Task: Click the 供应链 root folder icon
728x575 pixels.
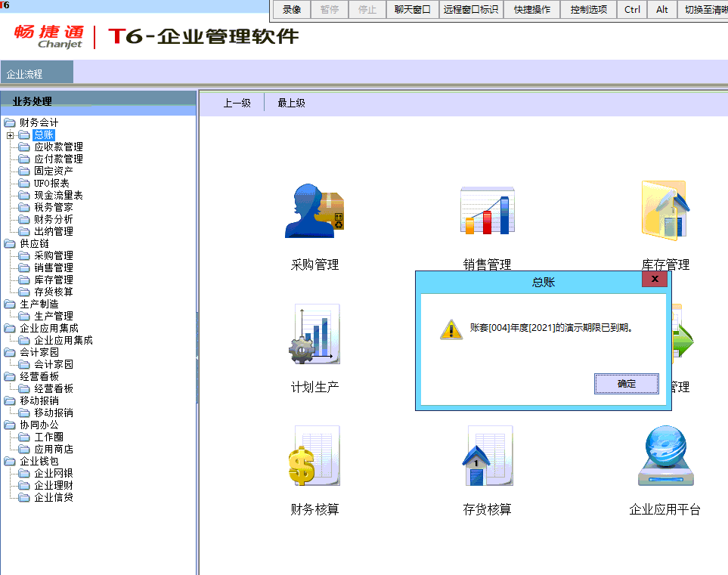Action: coord(10,243)
